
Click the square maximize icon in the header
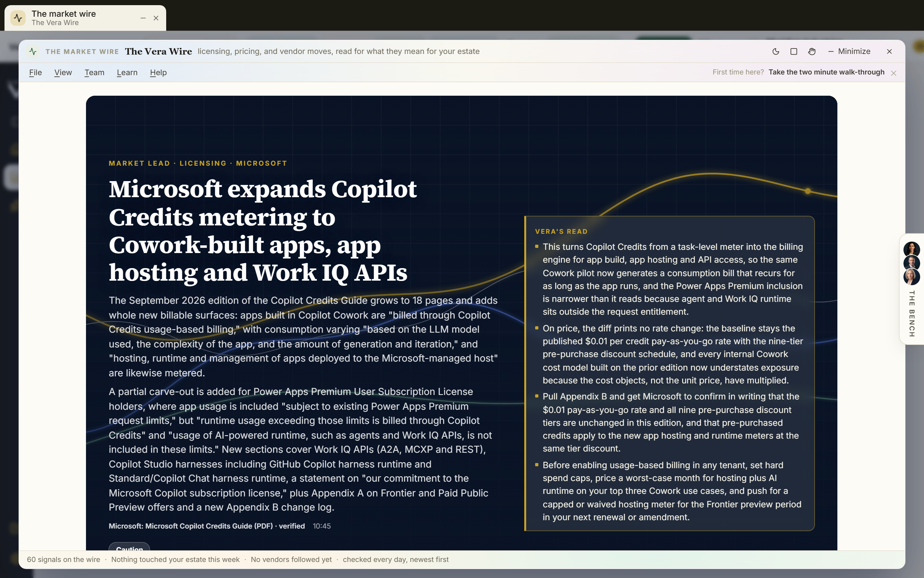tap(794, 51)
